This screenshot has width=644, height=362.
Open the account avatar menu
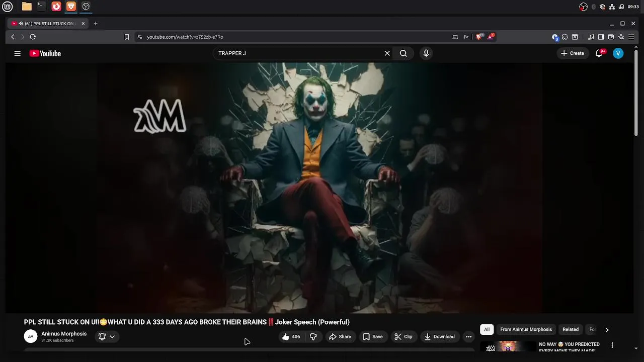618,53
